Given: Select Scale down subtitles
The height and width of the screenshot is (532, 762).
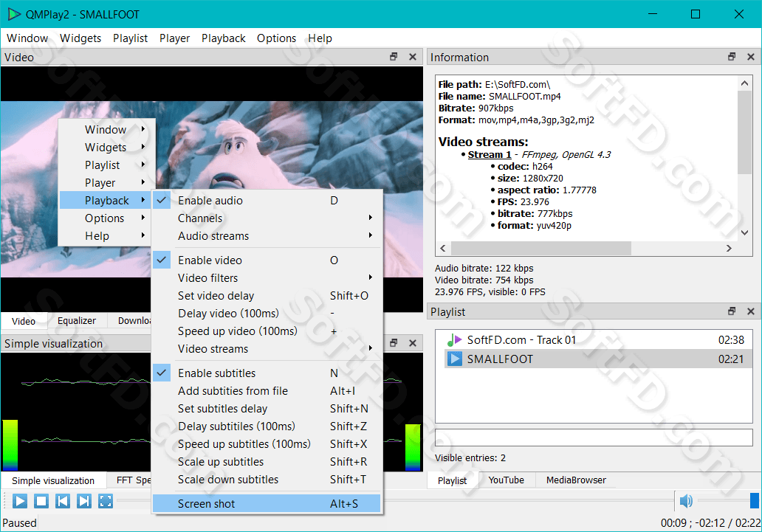Looking at the screenshot, I should [x=267, y=480].
